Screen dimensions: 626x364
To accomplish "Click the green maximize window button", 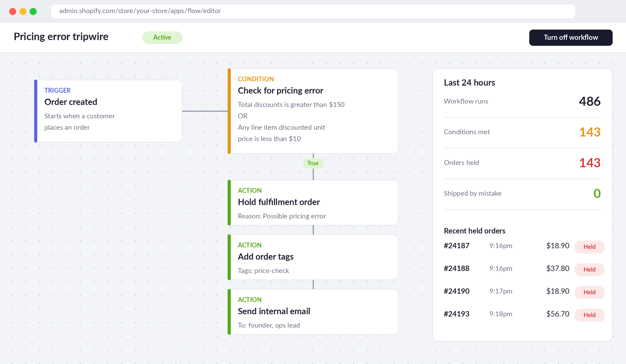I will click(x=33, y=11).
